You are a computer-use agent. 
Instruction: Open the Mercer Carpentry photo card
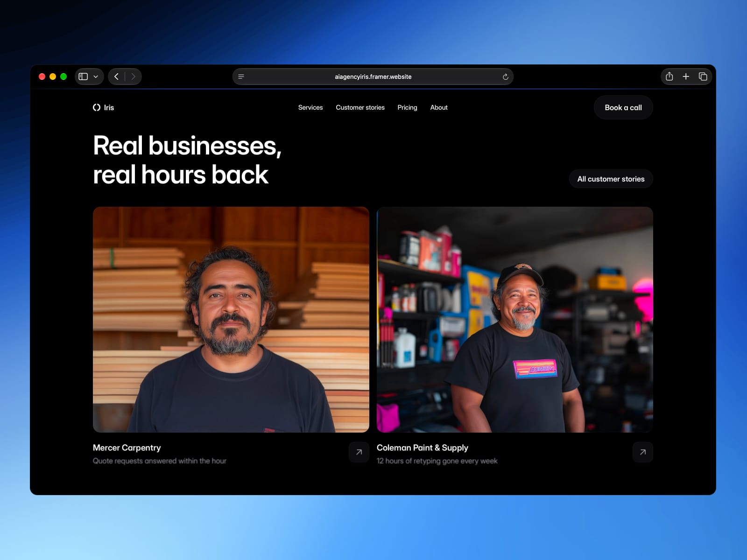[x=231, y=319]
